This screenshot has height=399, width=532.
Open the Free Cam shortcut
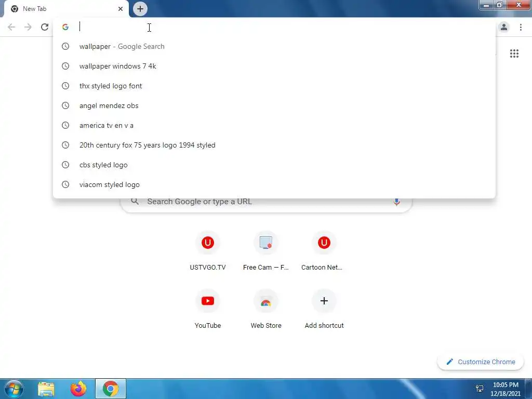coord(266,251)
